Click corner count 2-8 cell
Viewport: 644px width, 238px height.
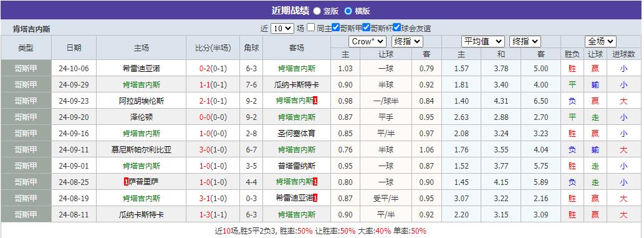click(251, 134)
